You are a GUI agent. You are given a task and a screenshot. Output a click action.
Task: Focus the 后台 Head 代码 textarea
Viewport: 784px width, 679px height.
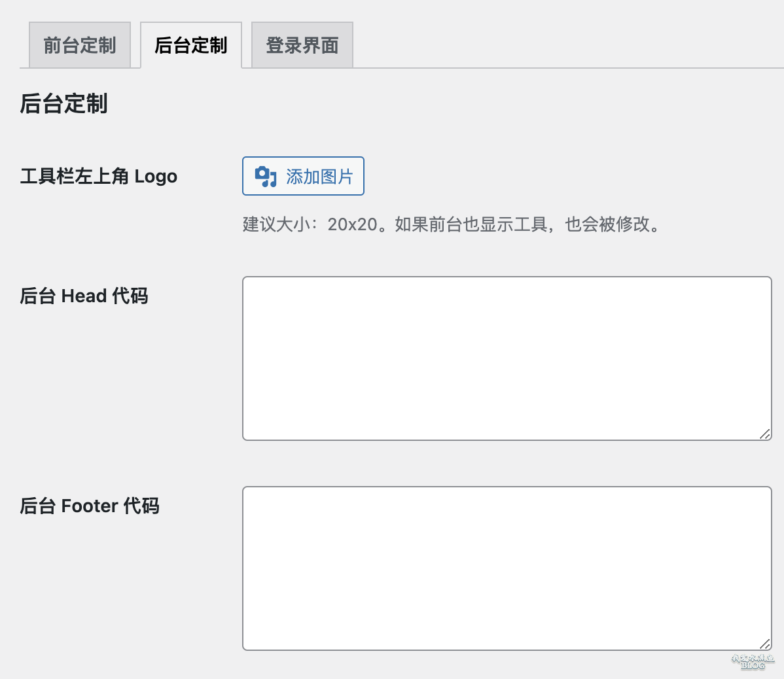click(507, 358)
